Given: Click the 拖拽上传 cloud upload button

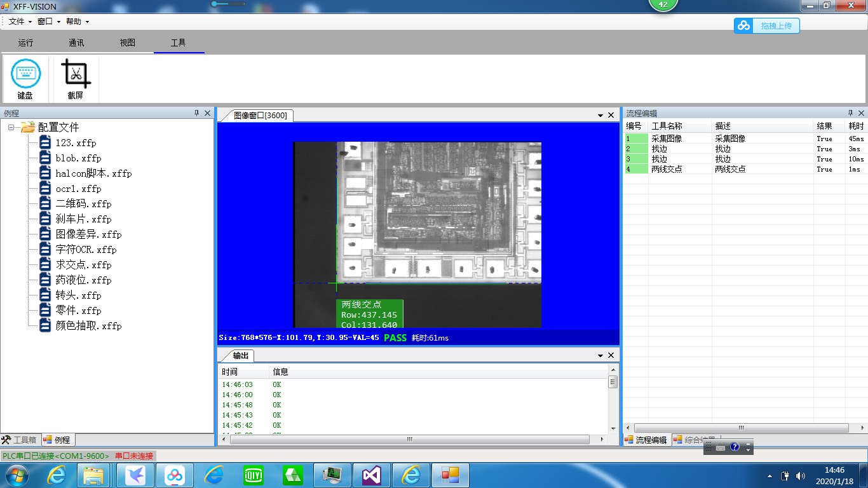Looking at the screenshot, I should pos(767,25).
